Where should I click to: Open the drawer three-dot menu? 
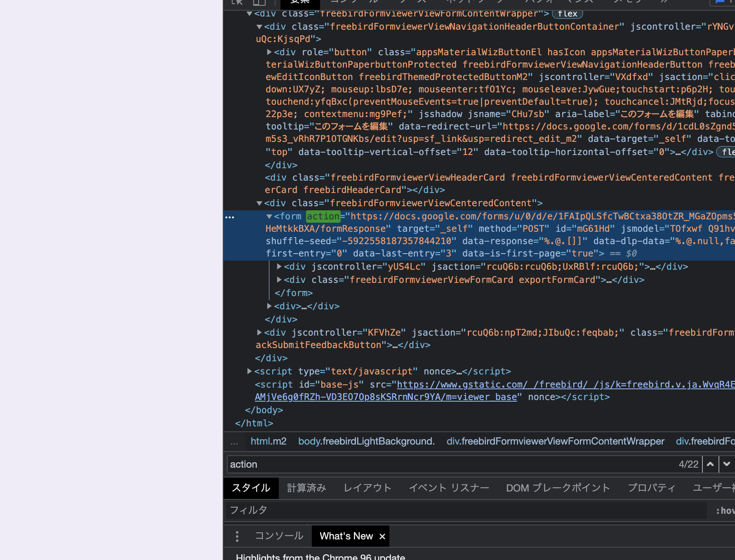point(237,536)
